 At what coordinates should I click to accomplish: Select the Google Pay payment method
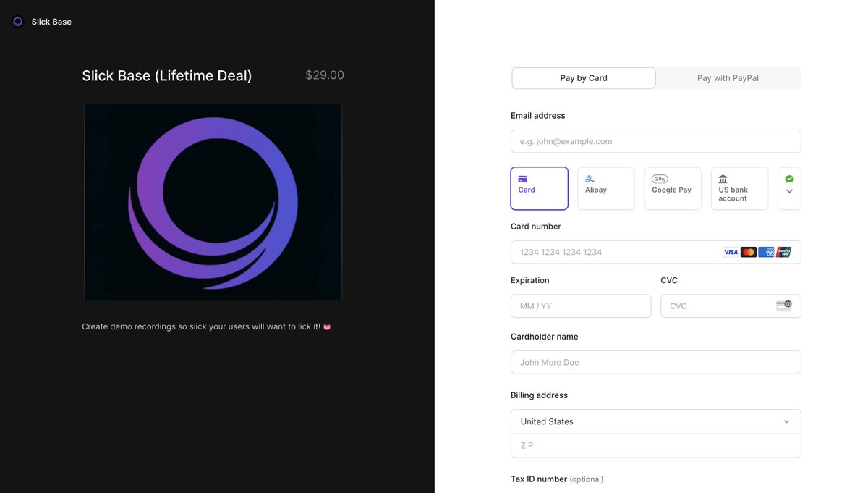coord(673,188)
